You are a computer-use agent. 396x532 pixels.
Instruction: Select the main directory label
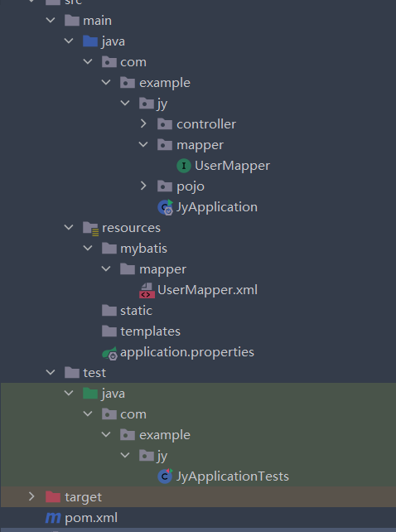click(x=98, y=21)
